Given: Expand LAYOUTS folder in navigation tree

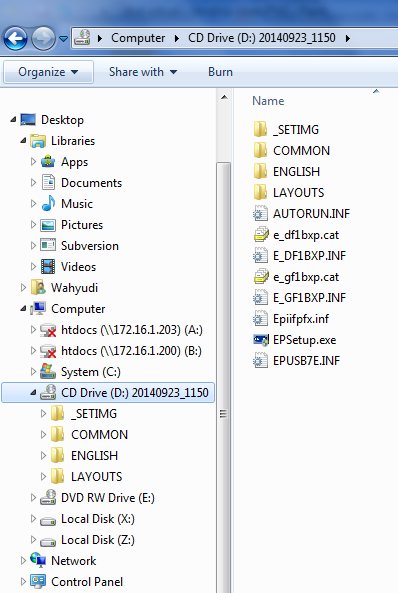Looking at the screenshot, I should tap(44, 477).
